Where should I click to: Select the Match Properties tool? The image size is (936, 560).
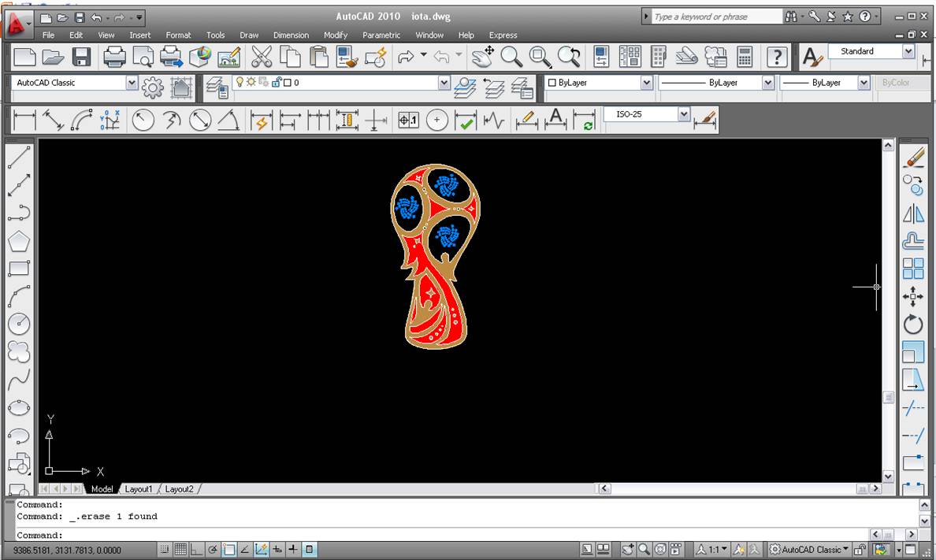(x=347, y=57)
